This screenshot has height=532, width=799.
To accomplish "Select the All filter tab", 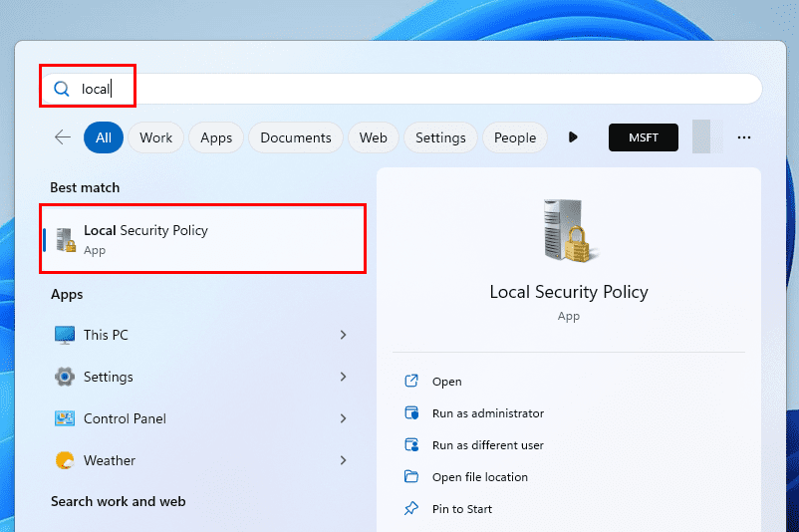I will 104,137.
